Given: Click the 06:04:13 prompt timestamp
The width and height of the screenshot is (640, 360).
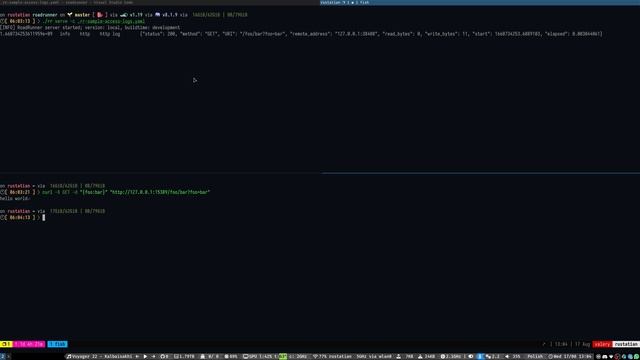Looking at the screenshot, I should 20,218.
